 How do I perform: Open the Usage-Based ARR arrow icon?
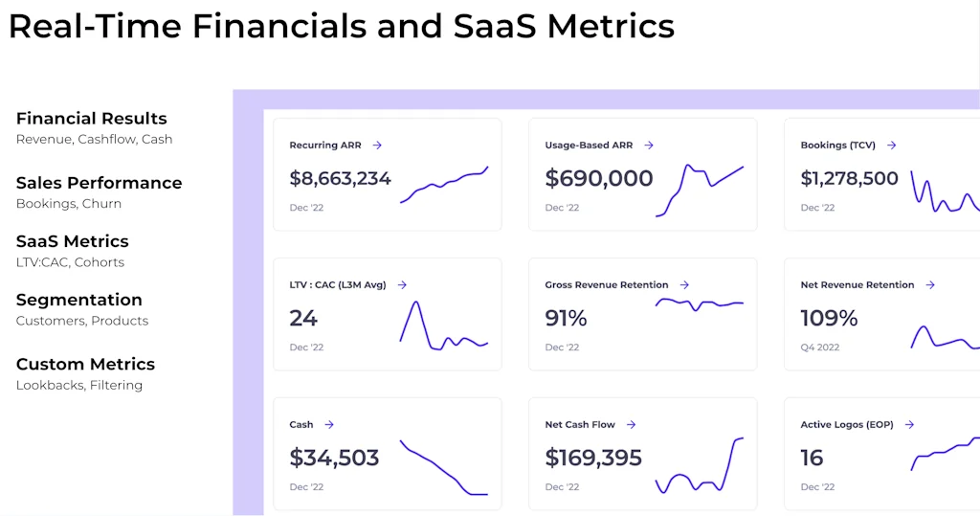coord(649,146)
